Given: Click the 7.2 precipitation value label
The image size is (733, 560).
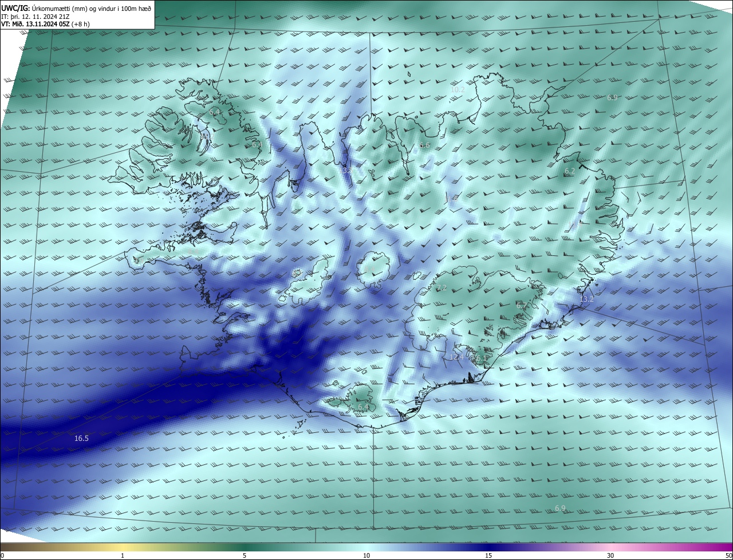Looking at the screenshot, I should click(442, 287).
